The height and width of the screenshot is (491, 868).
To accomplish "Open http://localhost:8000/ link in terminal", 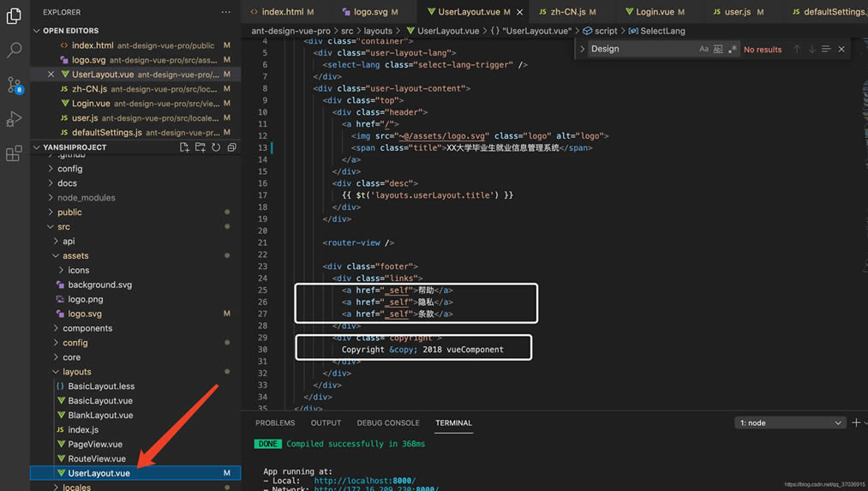I will [365, 481].
